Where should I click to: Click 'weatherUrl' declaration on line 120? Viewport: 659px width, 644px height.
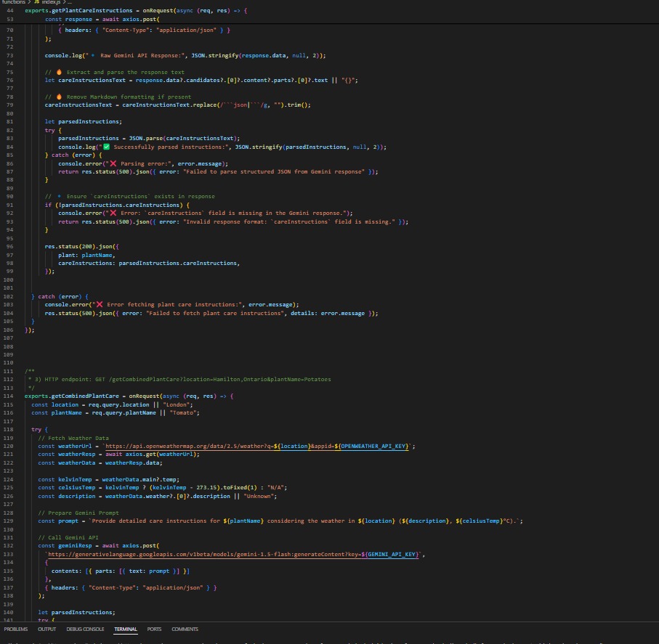coord(75,446)
